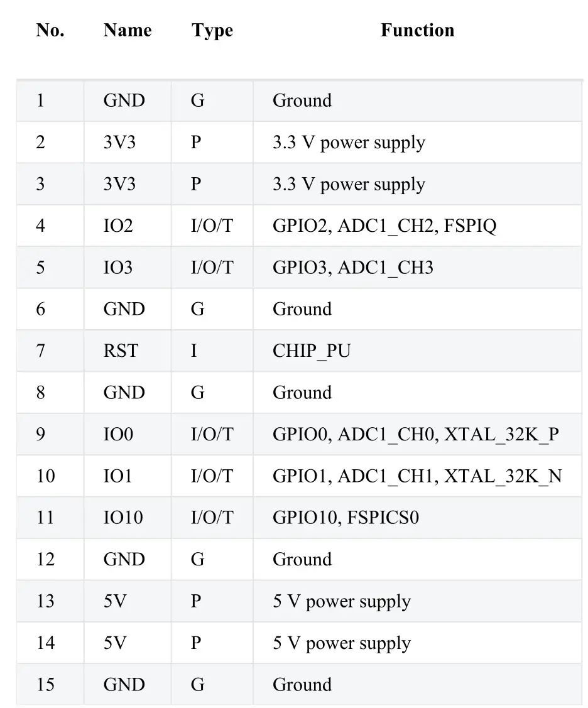Viewport: 588px width, 708px height.
Task: Click the Function column header
Action: point(417,30)
